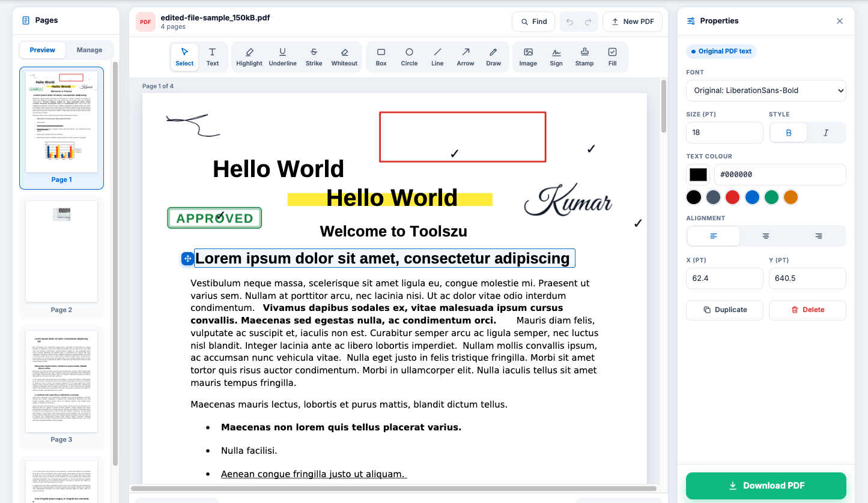
Task: Choose the Sign tool
Action: click(556, 57)
